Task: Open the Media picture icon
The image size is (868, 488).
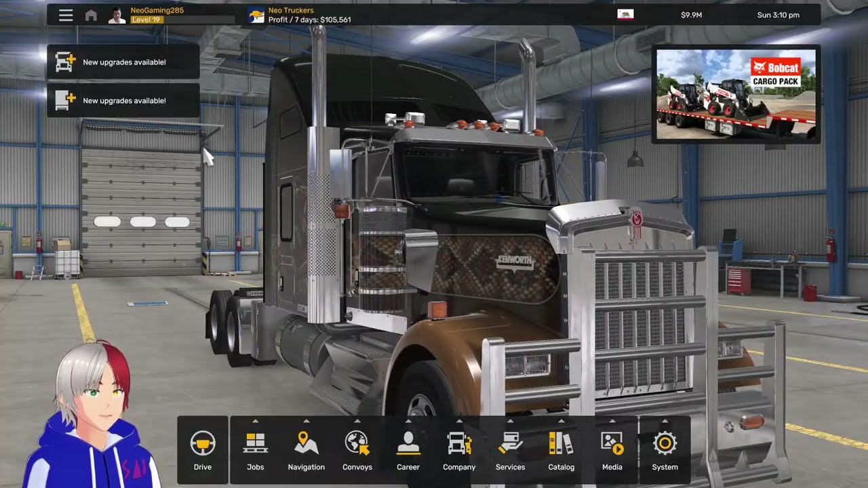Action: point(612,443)
